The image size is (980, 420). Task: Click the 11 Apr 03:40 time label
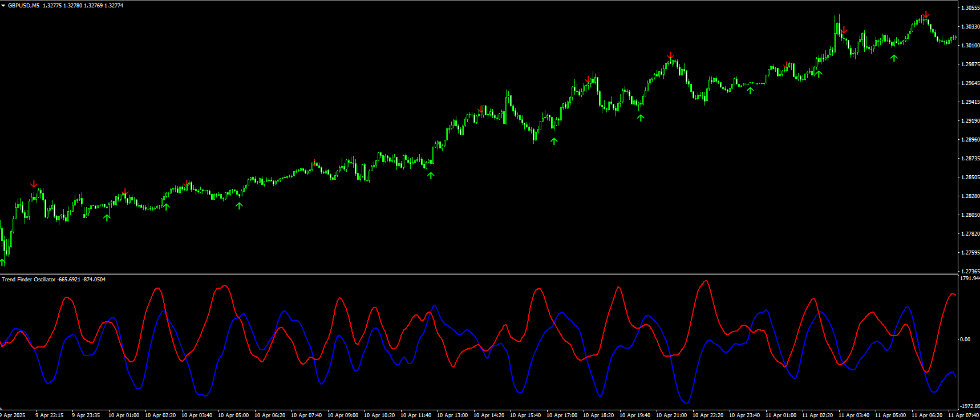(854, 415)
